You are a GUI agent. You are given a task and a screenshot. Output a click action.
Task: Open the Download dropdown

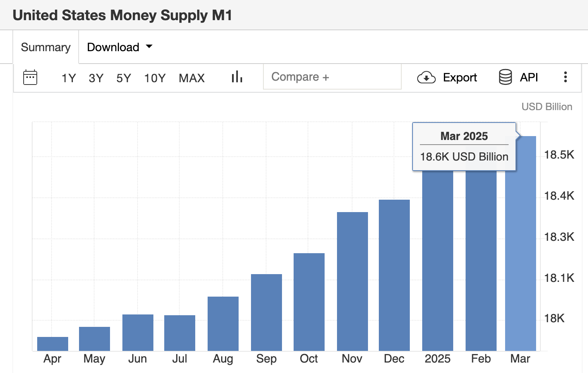120,47
